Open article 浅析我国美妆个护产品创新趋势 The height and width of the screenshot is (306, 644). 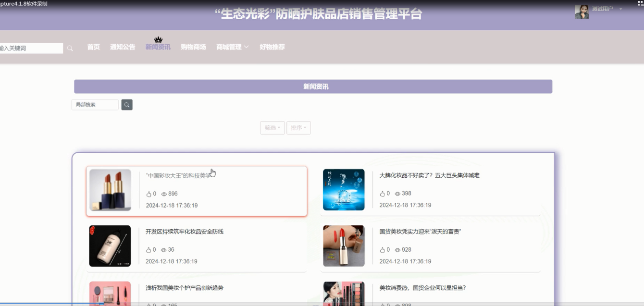185,288
